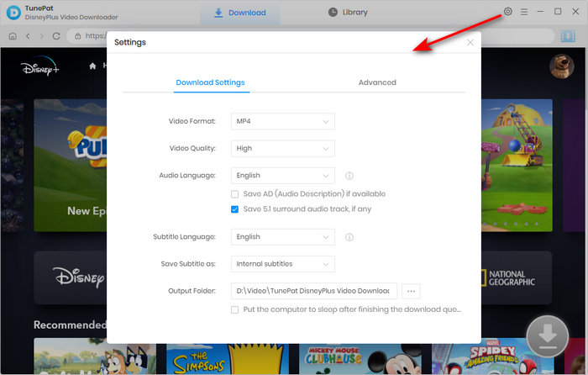
Task: Open the hamburger menu in title bar
Action: pos(524,12)
